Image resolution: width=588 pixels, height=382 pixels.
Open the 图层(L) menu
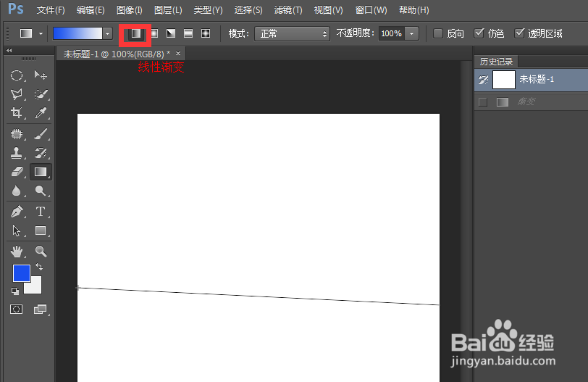tap(168, 10)
